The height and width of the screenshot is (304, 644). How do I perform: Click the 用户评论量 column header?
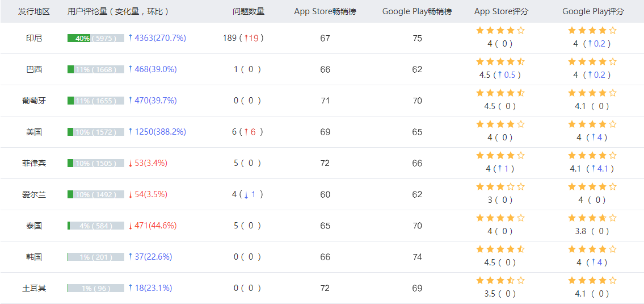point(118,11)
